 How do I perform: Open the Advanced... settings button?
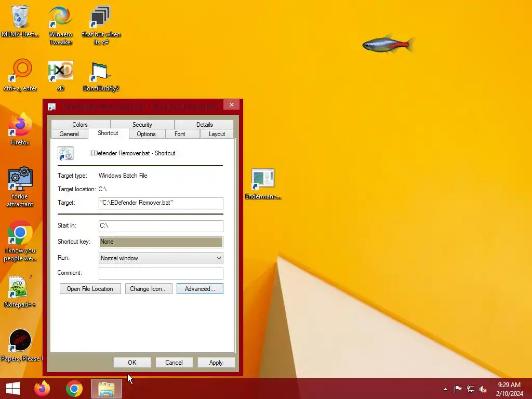coord(200,289)
